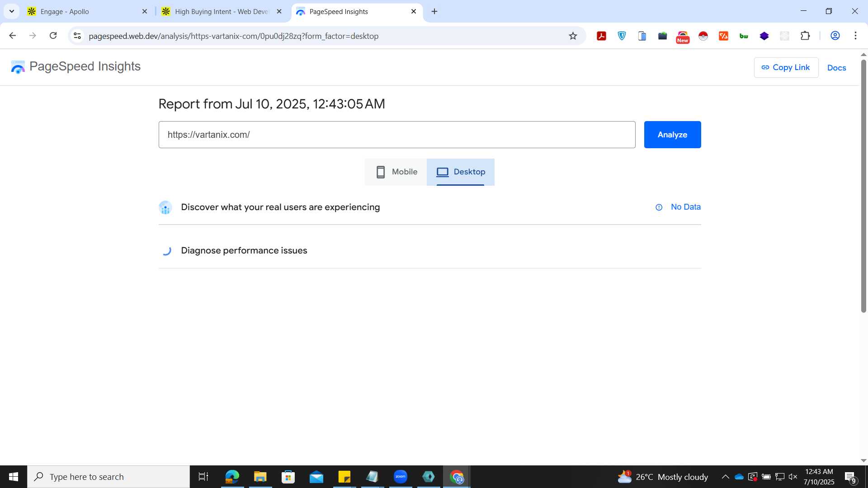This screenshot has height=488, width=868.
Task: Open the Docs link
Action: click(x=836, y=68)
